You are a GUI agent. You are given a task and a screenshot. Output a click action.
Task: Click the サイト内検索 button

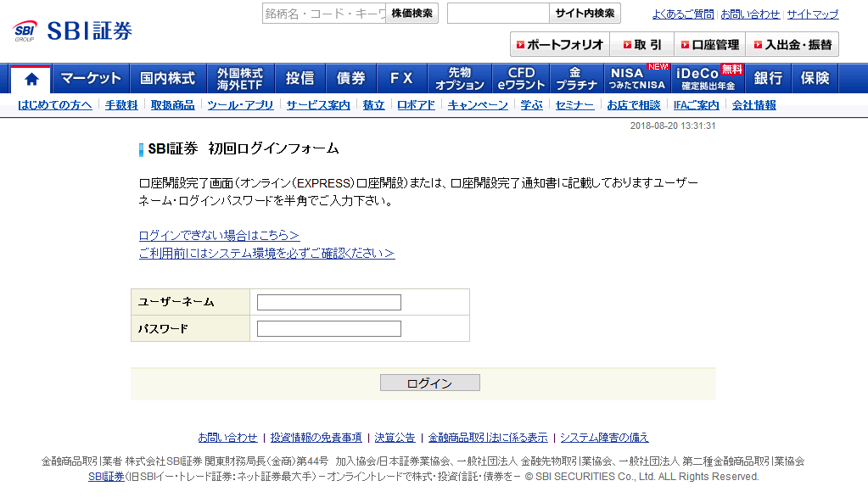pyautogui.click(x=585, y=14)
